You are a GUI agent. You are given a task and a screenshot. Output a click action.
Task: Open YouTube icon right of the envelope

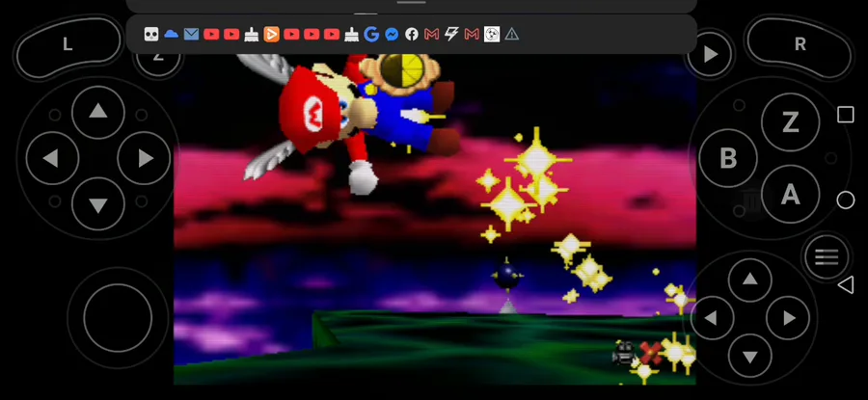tap(211, 35)
